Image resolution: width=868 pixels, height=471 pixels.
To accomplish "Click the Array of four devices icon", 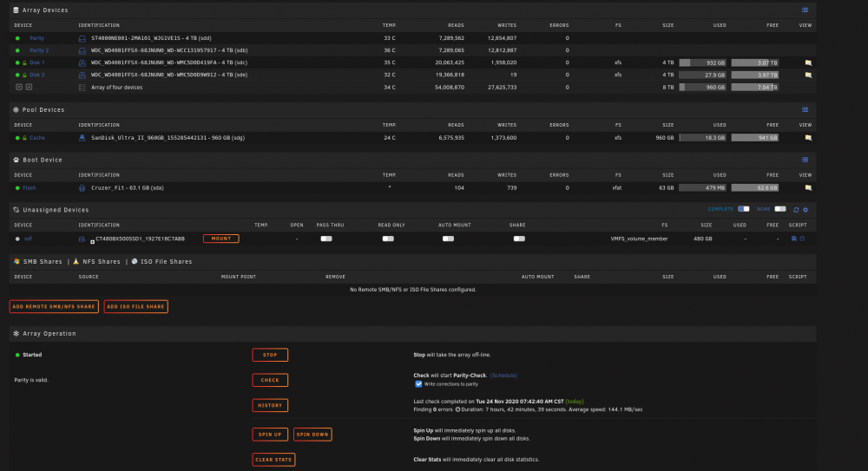I will (x=82, y=88).
